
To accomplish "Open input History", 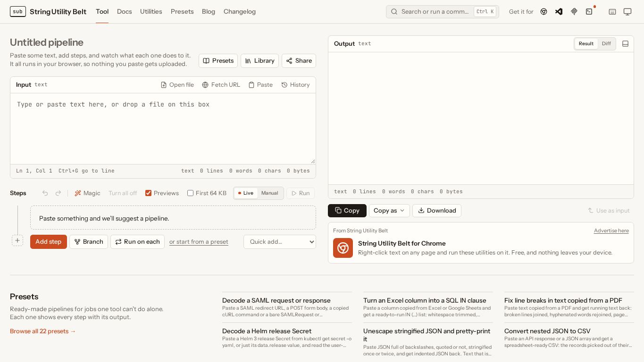I will coord(295,85).
